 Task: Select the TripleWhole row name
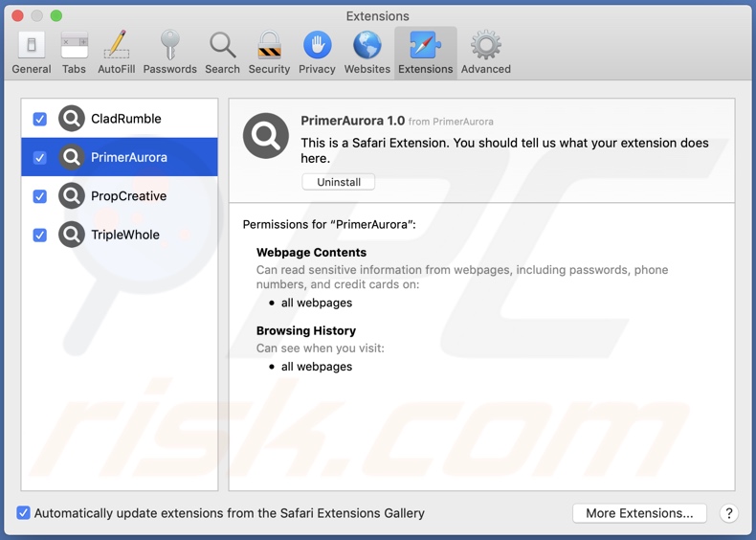coord(125,235)
